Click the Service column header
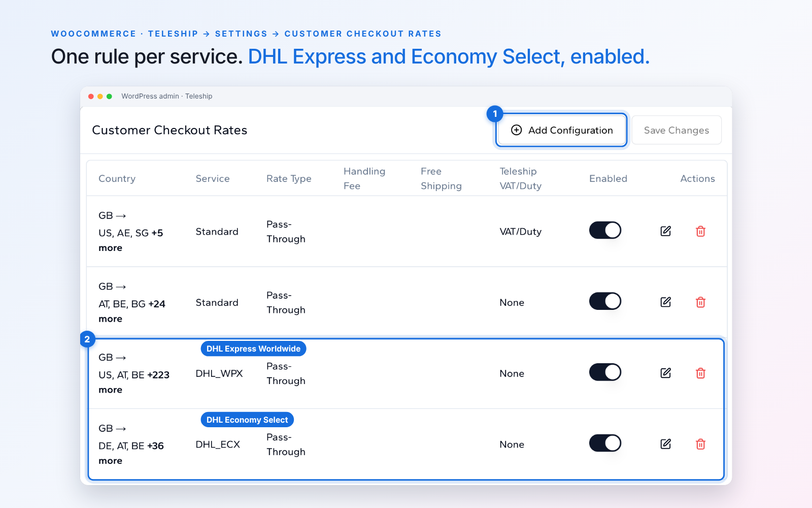This screenshot has width=812, height=508. [x=213, y=179]
